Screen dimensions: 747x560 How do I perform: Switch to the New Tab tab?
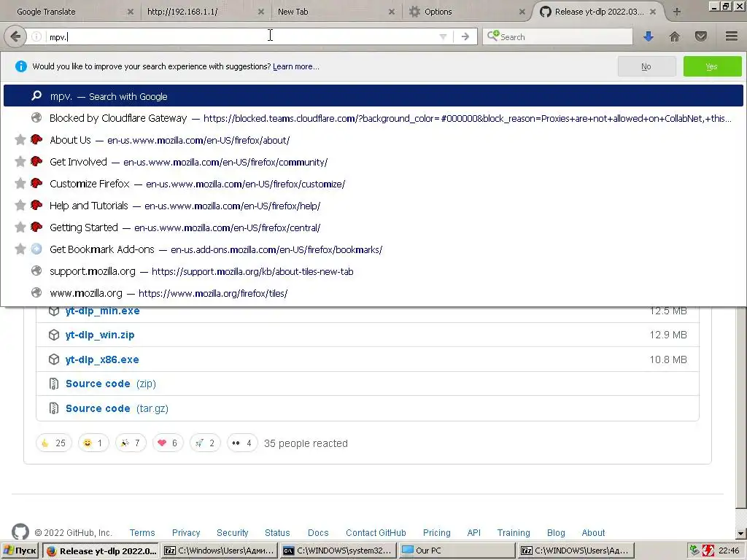336,12
